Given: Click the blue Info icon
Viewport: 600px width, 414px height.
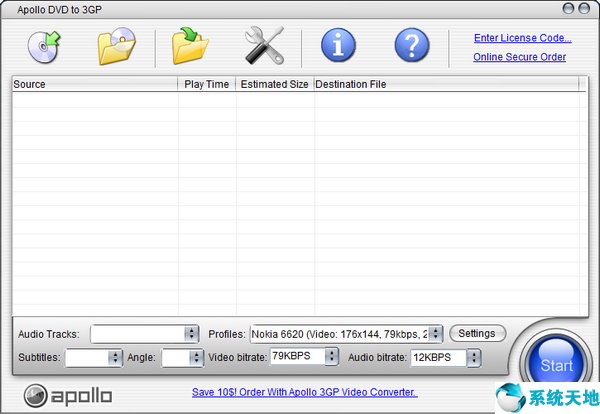Looking at the screenshot, I should tap(338, 47).
